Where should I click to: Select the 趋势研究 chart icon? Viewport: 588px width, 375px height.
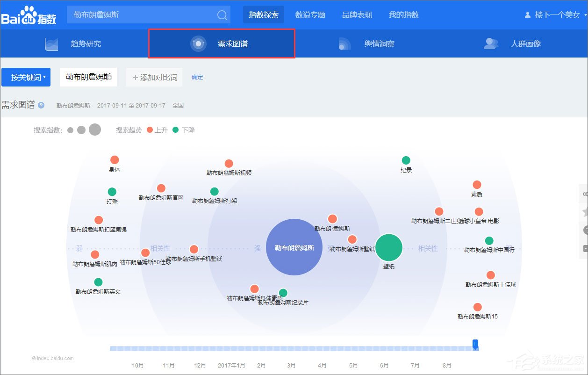click(x=51, y=43)
